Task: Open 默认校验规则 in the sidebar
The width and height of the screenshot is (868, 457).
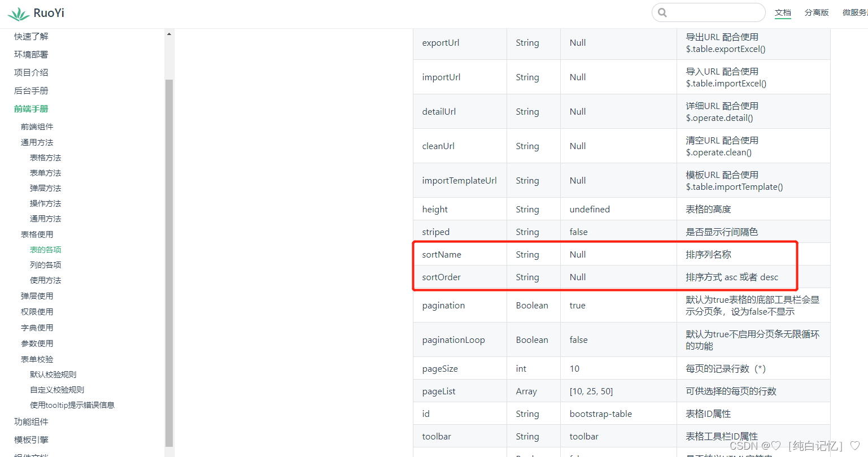Action: 53,375
